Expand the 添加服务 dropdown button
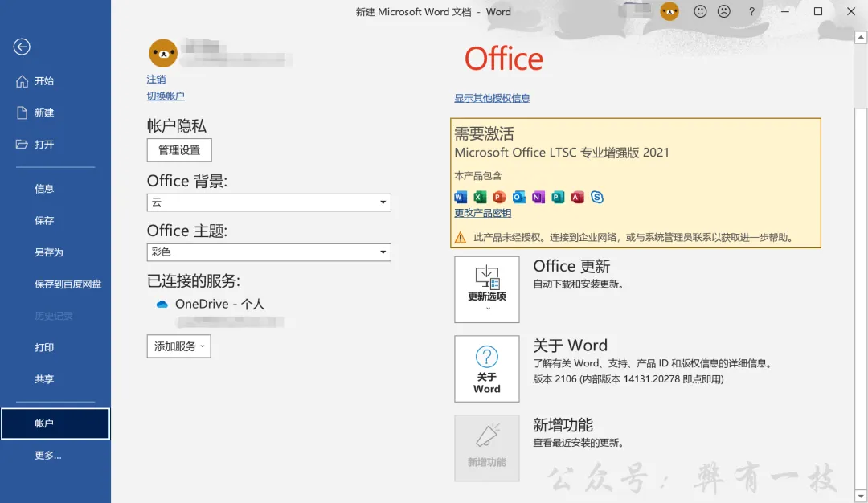 [x=178, y=346]
